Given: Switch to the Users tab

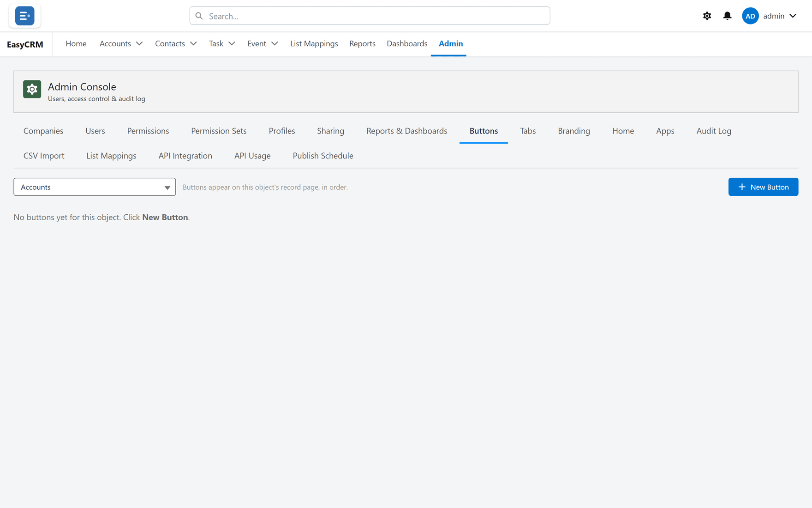Looking at the screenshot, I should (x=95, y=131).
